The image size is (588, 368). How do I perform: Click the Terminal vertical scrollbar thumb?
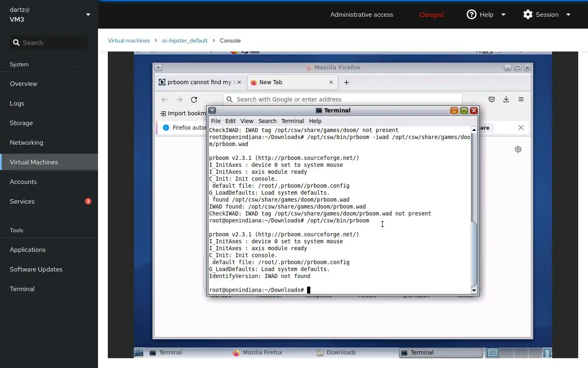click(474, 254)
